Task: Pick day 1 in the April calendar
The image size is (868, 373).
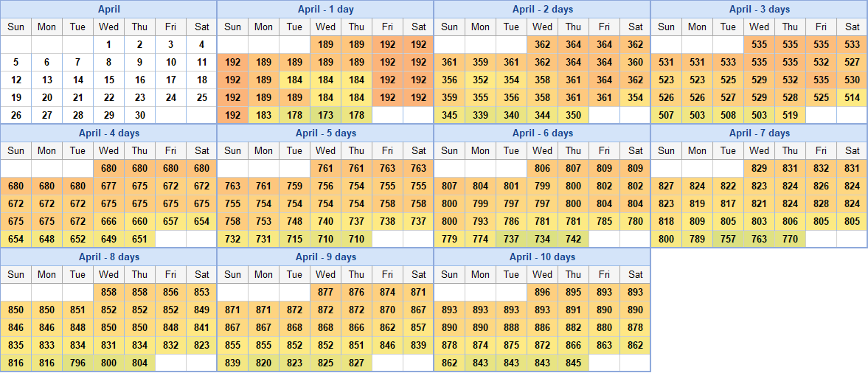Action: coord(109,45)
